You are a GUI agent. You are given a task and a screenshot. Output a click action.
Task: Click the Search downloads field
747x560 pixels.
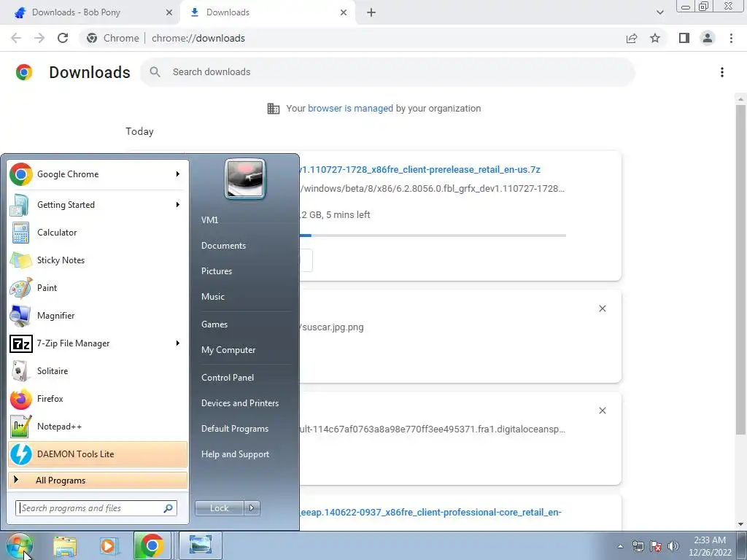tap(388, 72)
